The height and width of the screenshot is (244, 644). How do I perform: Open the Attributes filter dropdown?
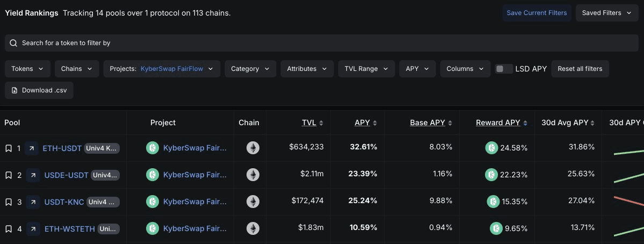(307, 69)
